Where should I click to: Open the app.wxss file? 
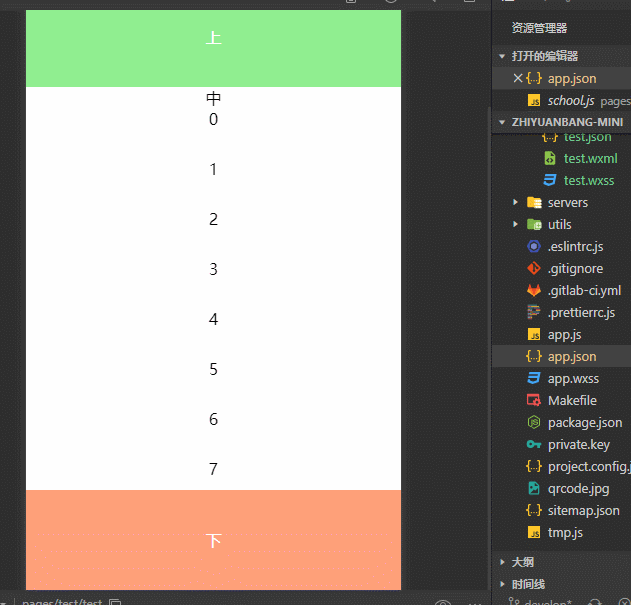coord(573,378)
